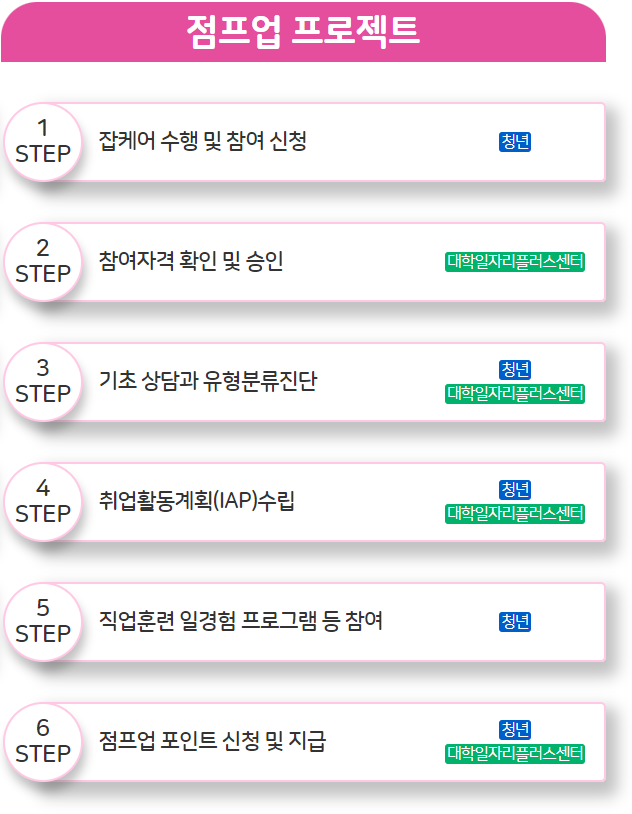Image resolution: width=632 pixels, height=814 pixels.
Task: Click the green 대학일자리플러스센터 tag in step 4
Action: pos(515,513)
